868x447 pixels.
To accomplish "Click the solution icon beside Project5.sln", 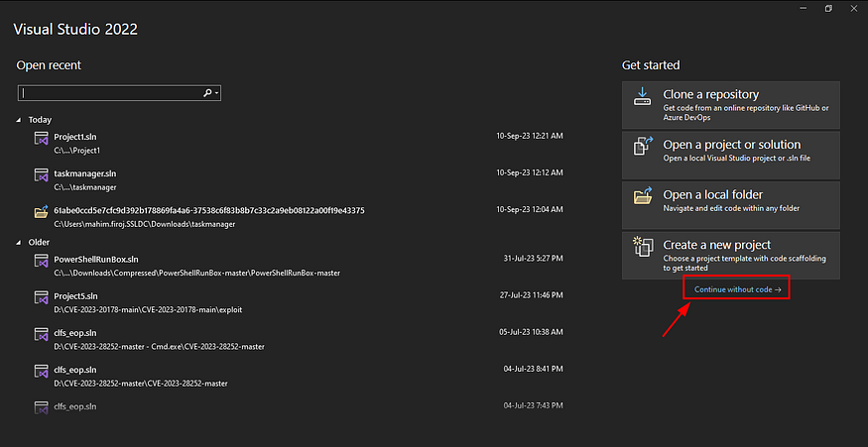I will coord(42,297).
